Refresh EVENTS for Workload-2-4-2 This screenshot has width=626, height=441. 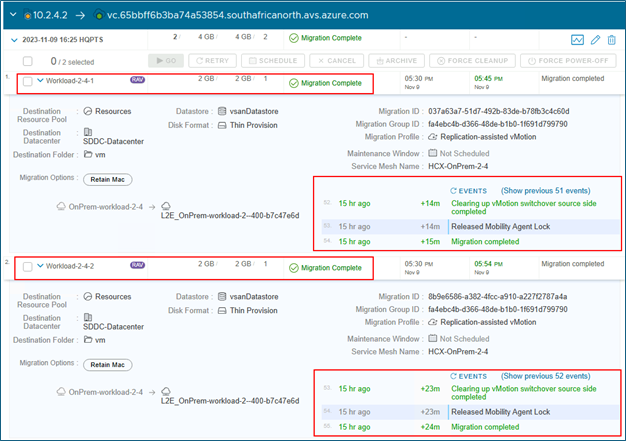[468, 376]
